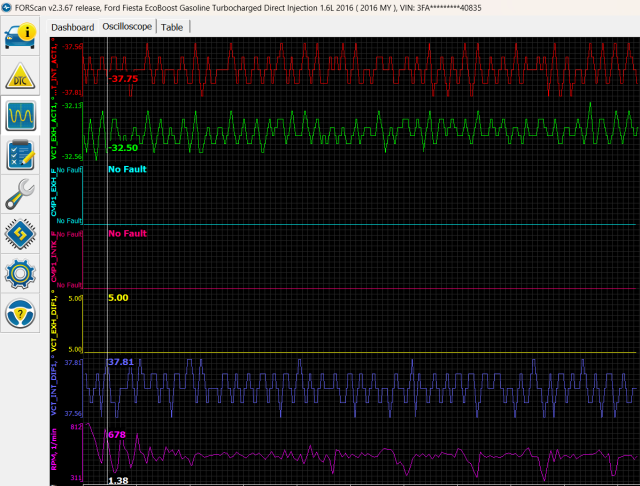Click the RPM 678 value readout
This screenshot has width=640, height=486.
(116, 435)
